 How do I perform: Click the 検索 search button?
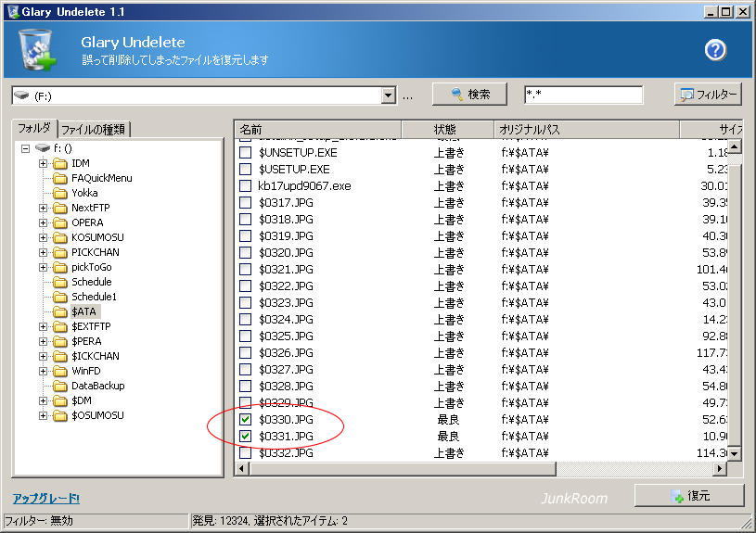point(469,94)
